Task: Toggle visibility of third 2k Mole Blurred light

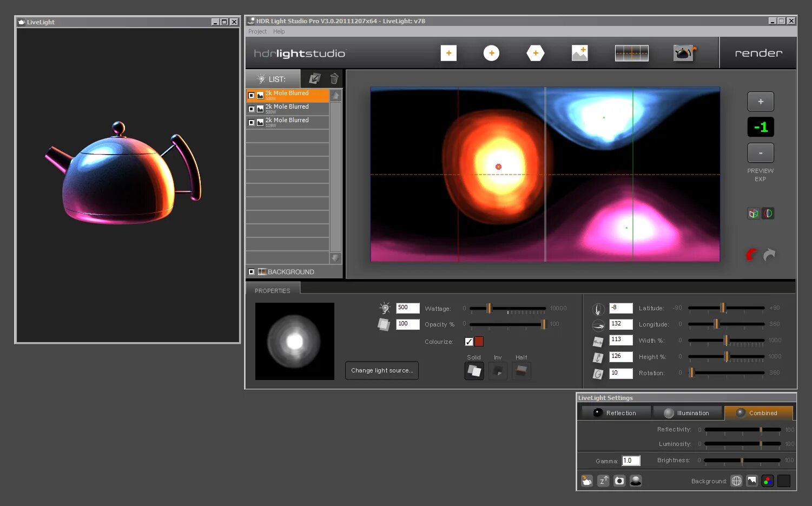Action: click(x=251, y=123)
